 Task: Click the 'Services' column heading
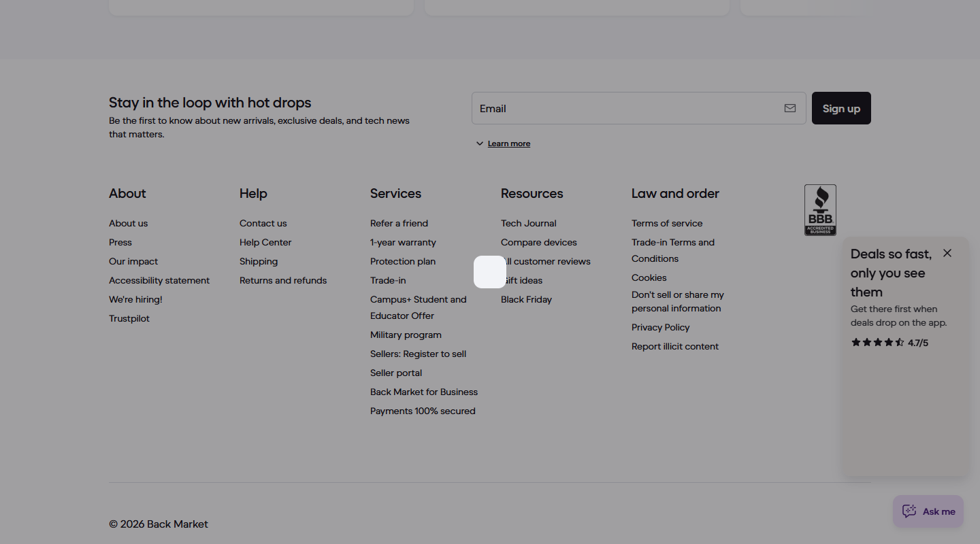pyautogui.click(x=395, y=193)
